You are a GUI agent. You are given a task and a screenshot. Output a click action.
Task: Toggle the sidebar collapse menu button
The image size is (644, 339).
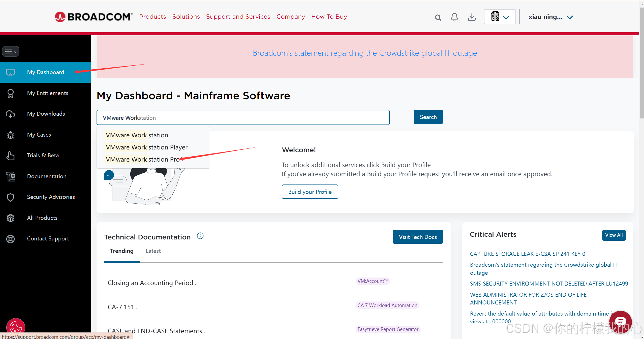pos(10,51)
